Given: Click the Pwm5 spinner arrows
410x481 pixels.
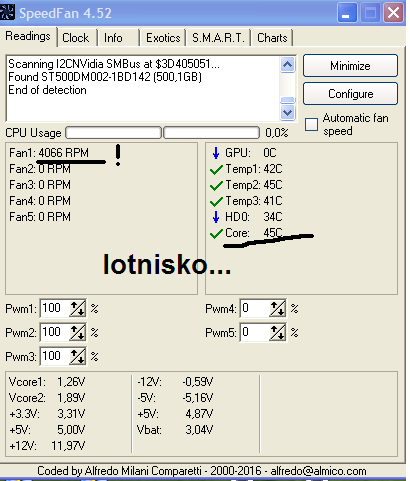Looking at the screenshot, I should [x=277, y=332].
